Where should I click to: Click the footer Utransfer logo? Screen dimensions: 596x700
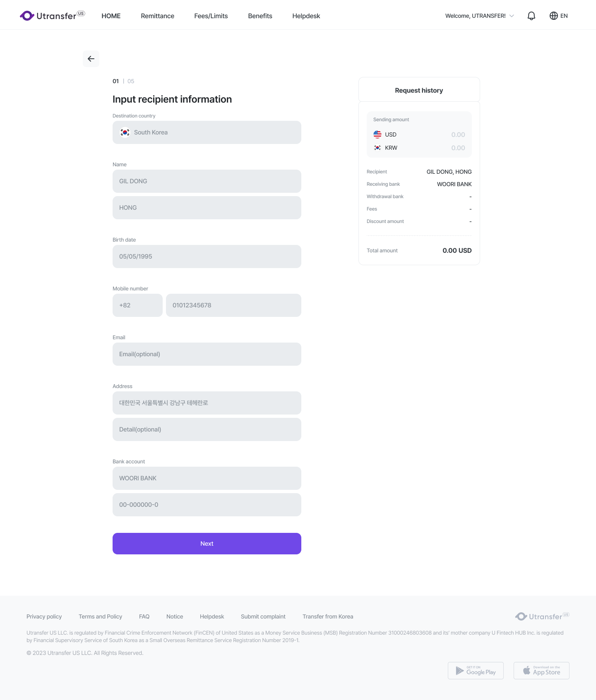coord(542,616)
